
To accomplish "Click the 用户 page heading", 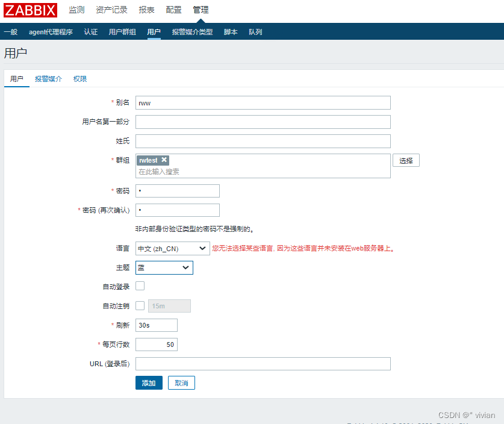I will click(16, 53).
